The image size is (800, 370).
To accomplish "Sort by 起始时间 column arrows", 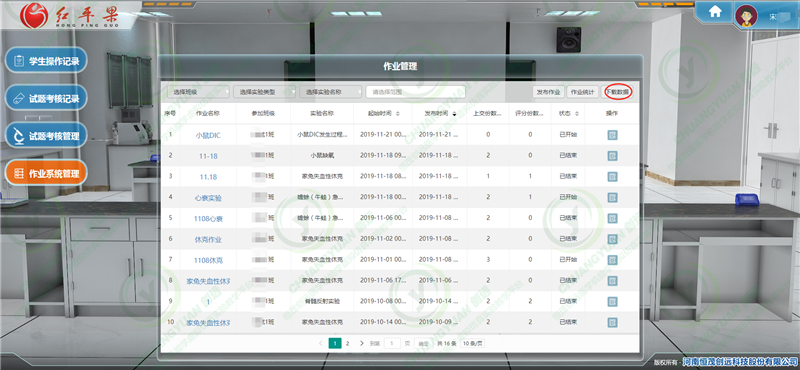I will point(397,113).
